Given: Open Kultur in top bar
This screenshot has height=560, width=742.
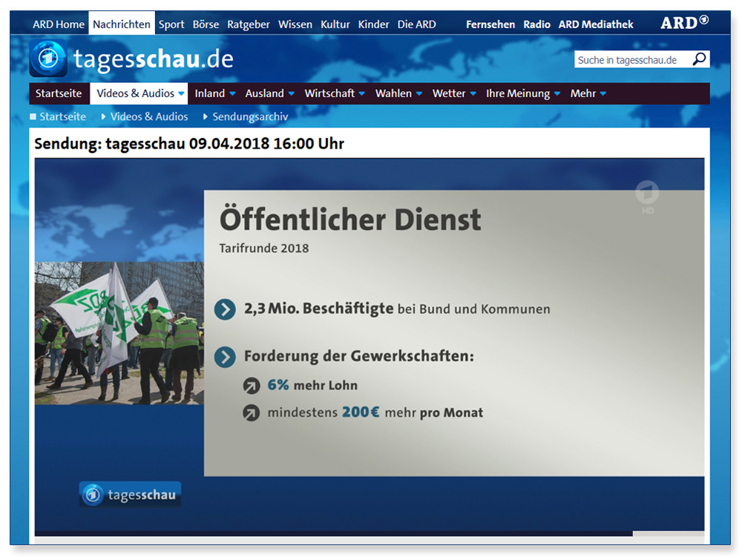Looking at the screenshot, I should point(335,24).
